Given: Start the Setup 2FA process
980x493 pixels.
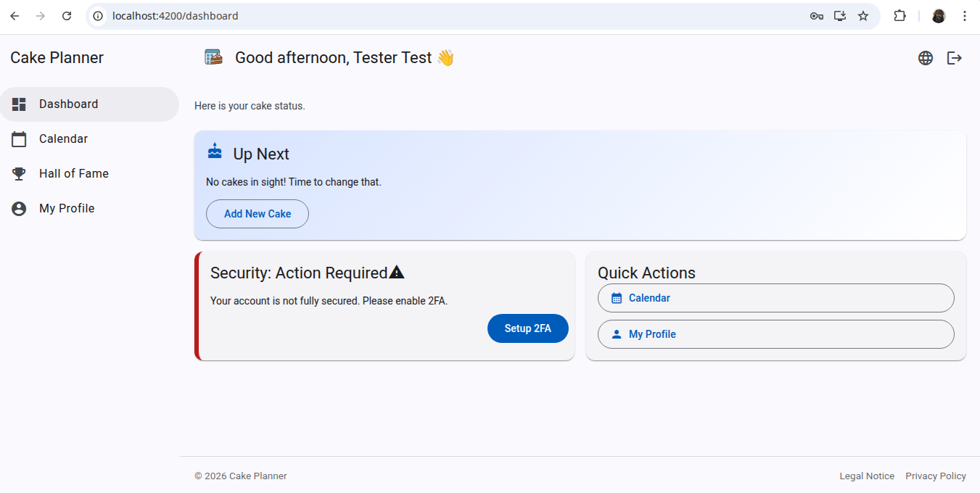Looking at the screenshot, I should click(x=527, y=328).
